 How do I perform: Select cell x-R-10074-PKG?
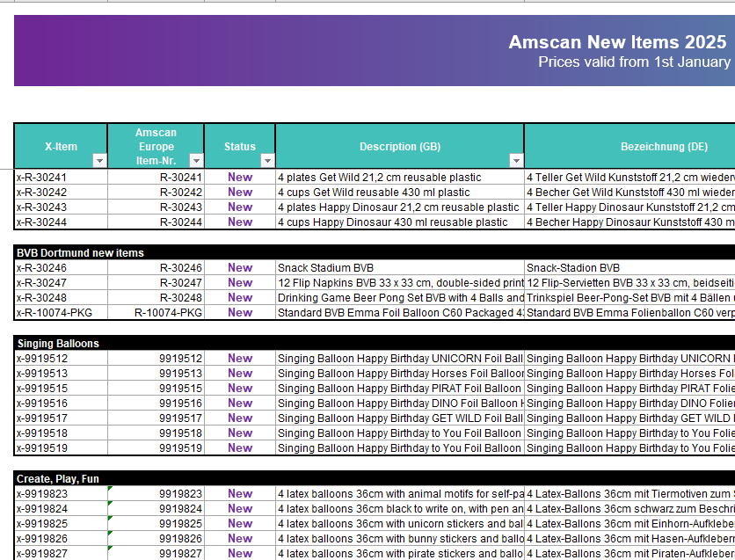click(x=61, y=313)
